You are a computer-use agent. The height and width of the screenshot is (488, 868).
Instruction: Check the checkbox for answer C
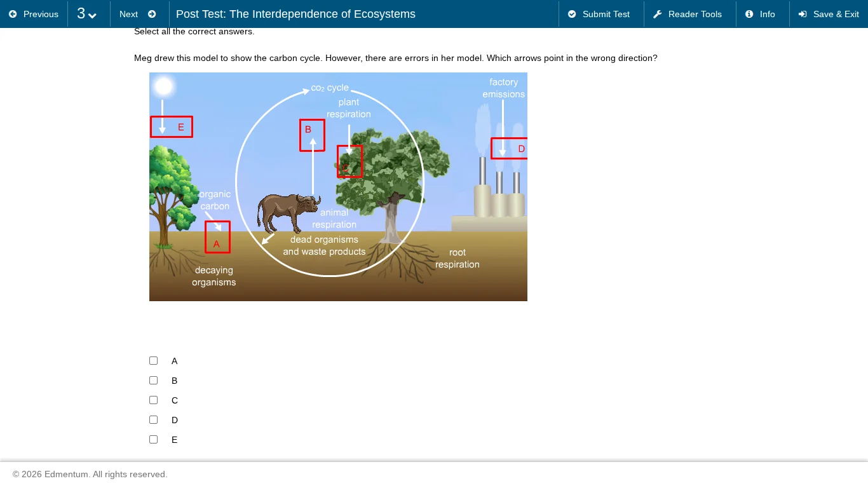point(153,400)
